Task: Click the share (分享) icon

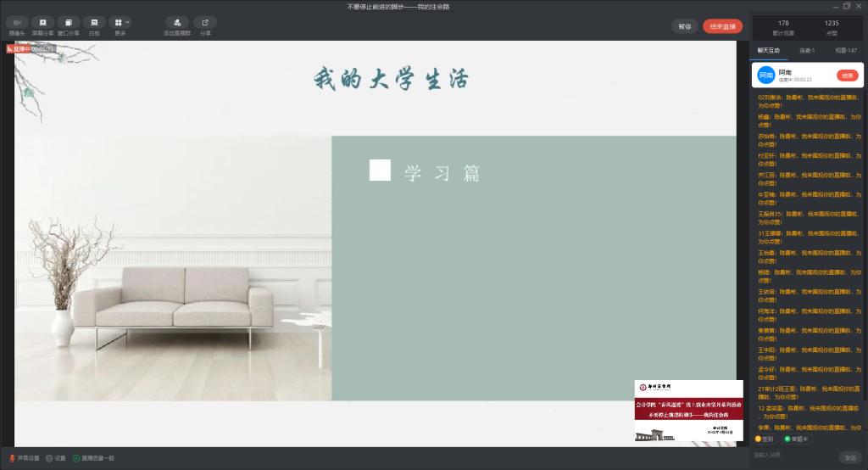Action: point(205,23)
